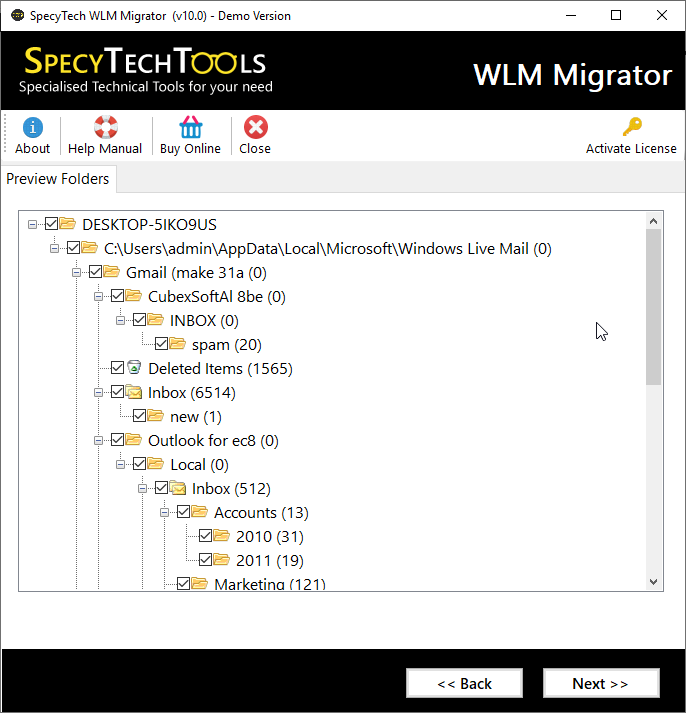
Task: Select the Inbox (512) envelope folder icon
Action: point(178,487)
